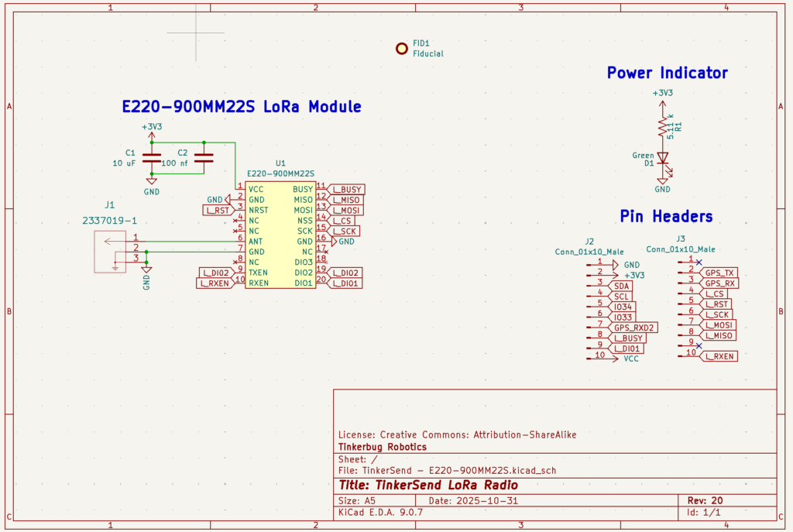Click the "Power Indicator" heading text
The width and height of the screenshot is (793, 532).
point(667,73)
